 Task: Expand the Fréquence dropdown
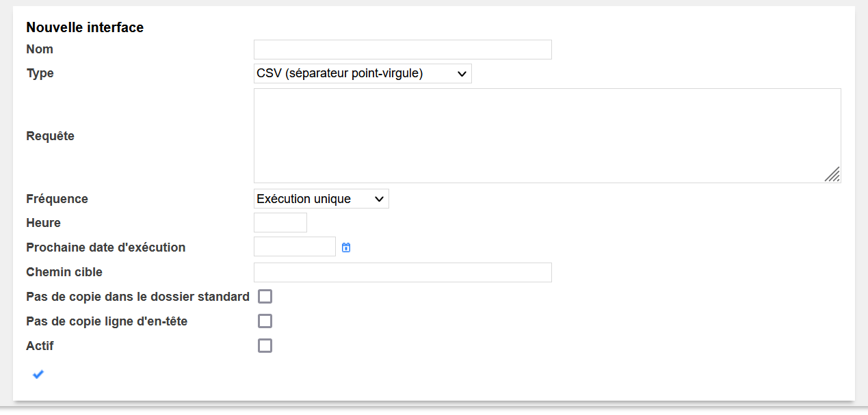321,199
